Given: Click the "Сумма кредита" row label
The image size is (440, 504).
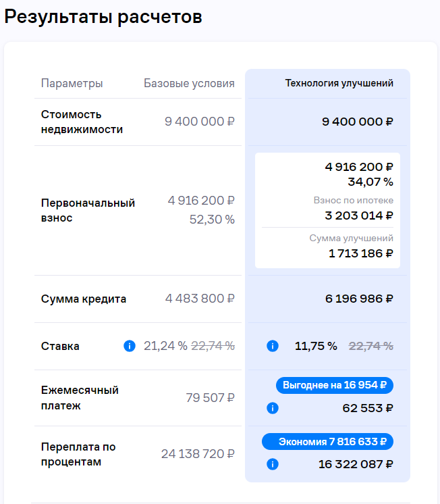Looking at the screenshot, I should click(x=84, y=299).
